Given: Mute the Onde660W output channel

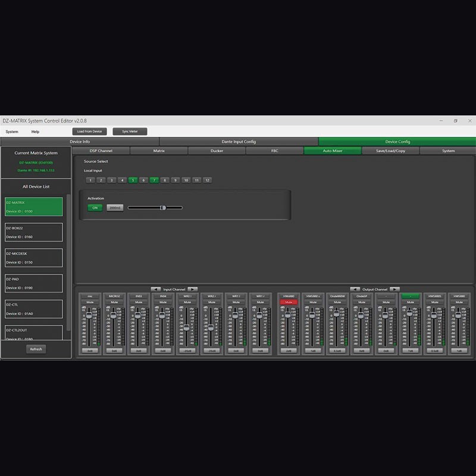Looking at the screenshot, I should coord(337,302).
